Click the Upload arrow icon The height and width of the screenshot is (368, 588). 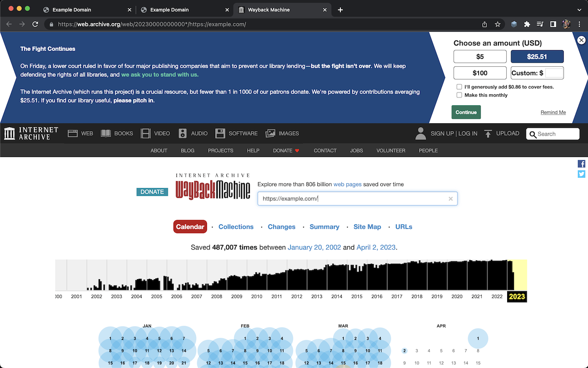[488, 133]
